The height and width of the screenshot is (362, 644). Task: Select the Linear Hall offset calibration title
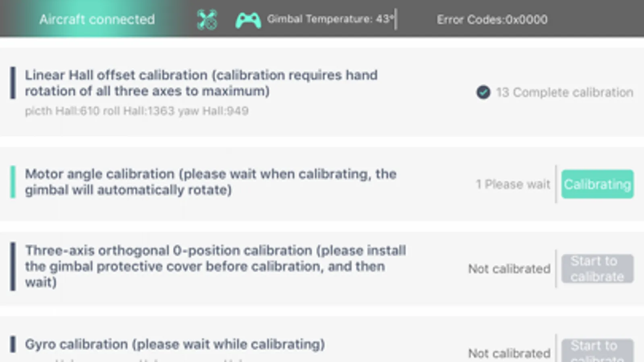[x=201, y=83]
